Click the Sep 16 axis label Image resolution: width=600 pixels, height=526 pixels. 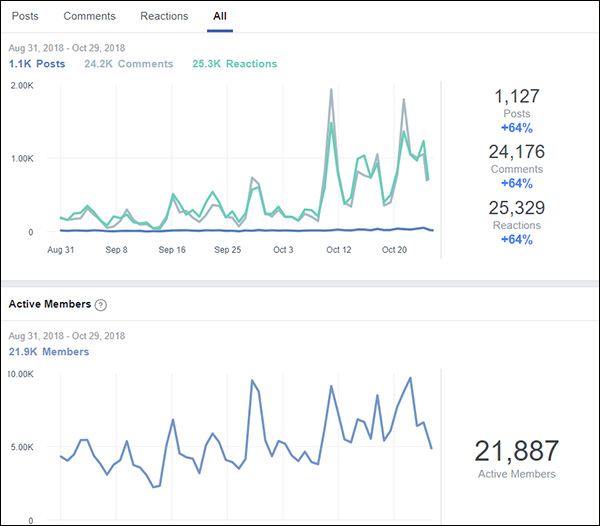[x=172, y=250]
